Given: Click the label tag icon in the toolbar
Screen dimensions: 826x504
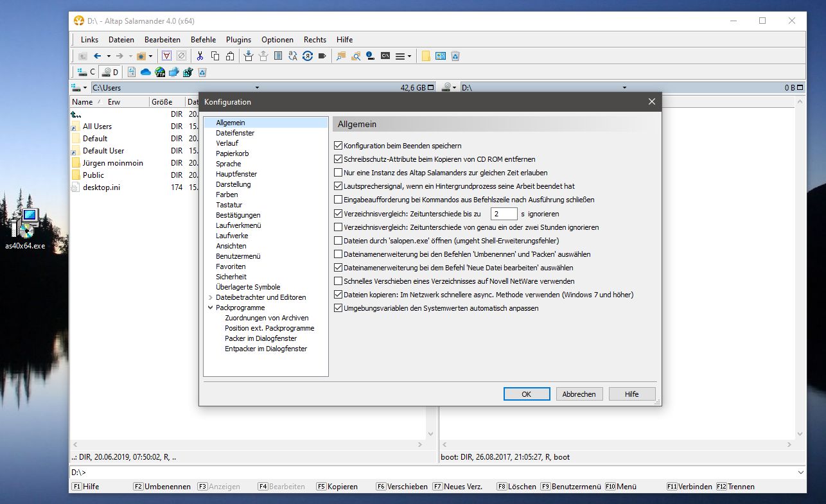Looking at the screenshot, I should (x=322, y=56).
